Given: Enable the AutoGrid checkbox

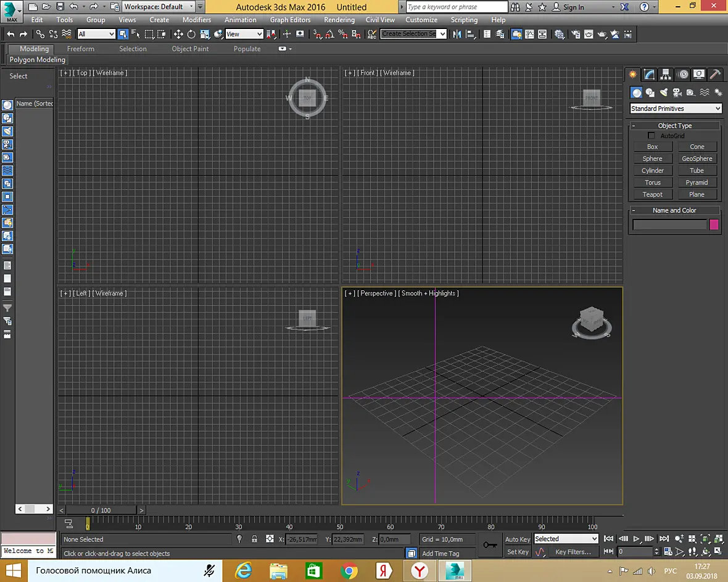Looking at the screenshot, I should pos(651,136).
